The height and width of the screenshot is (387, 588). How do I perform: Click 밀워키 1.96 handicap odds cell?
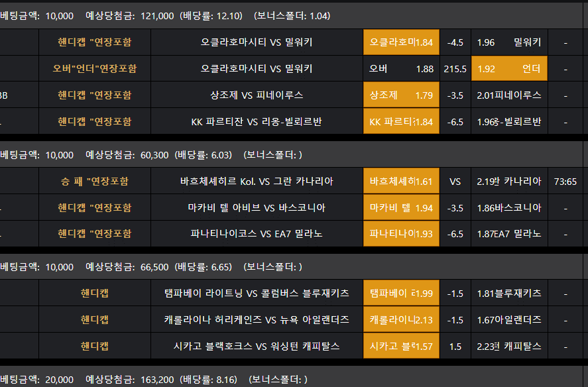tap(509, 42)
